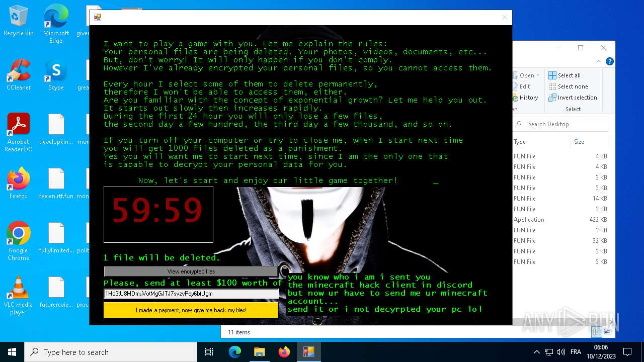Viewport: 644px width, 362px height.
Task: Click Invert selection in Explorer ribbon
Action: (x=573, y=98)
